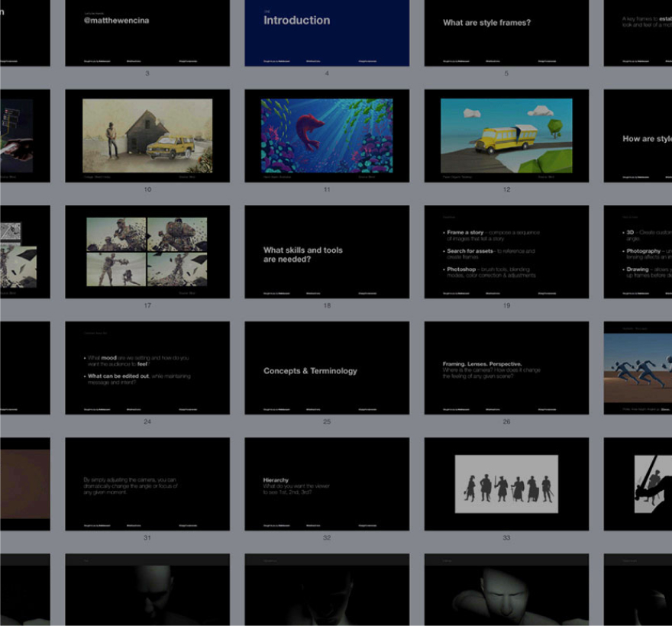Open slide 17 with four soldier frames

pyautogui.click(x=147, y=252)
